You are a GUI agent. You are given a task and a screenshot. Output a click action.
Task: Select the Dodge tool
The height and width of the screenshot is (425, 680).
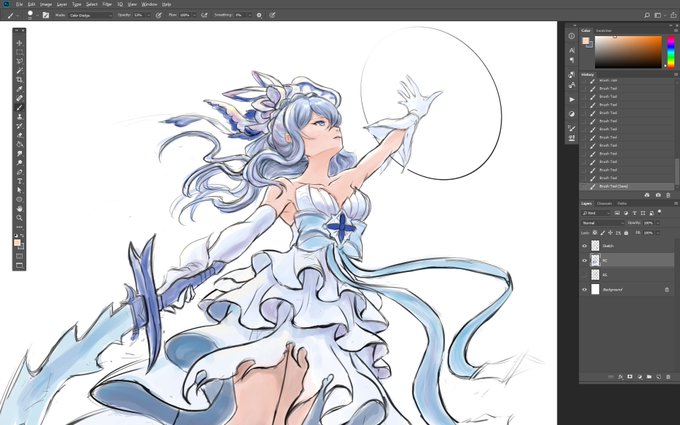tap(19, 163)
